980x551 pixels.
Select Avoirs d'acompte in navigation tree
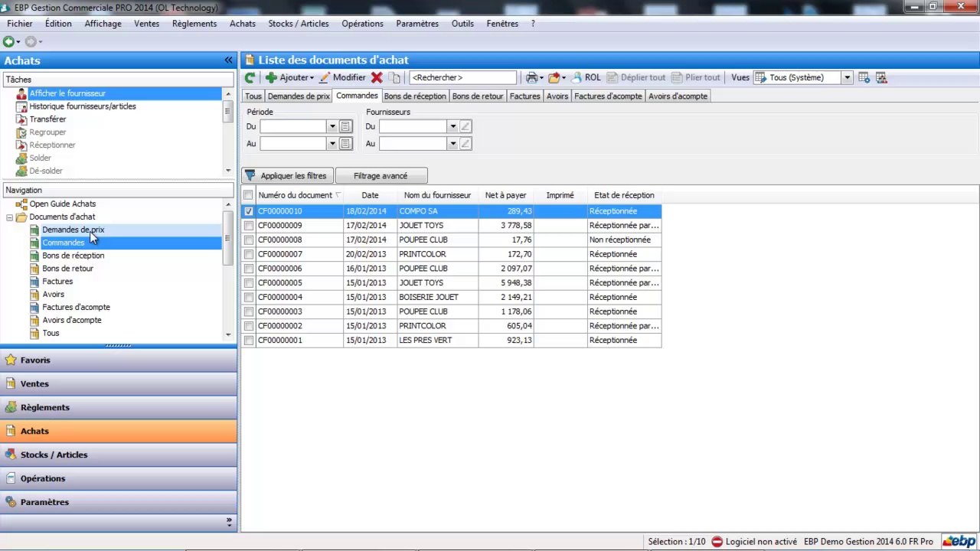coord(72,321)
